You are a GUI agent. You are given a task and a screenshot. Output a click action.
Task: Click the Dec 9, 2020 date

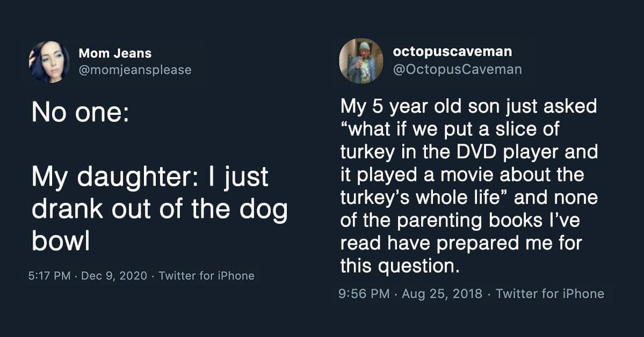click(x=113, y=276)
